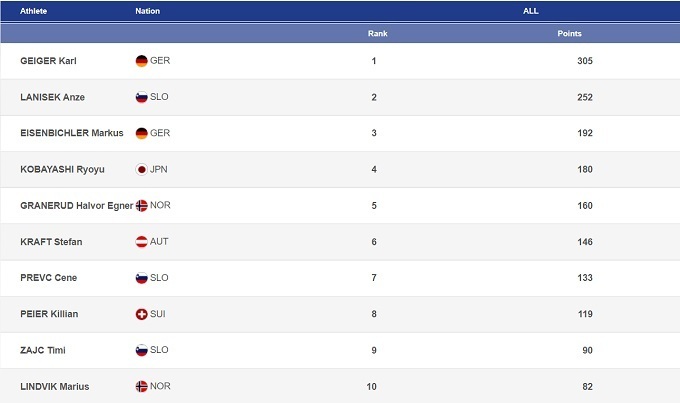Click the Norwegian flag beside Marius Lindvik
The height and width of the screenshot is (403, 680).
(x=141, y=386)
